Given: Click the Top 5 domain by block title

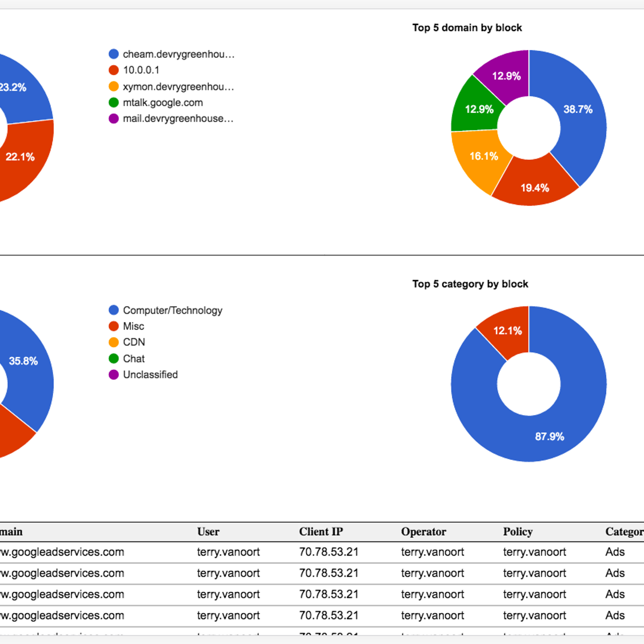Looking at the screenshot, I should click(467, 28).
